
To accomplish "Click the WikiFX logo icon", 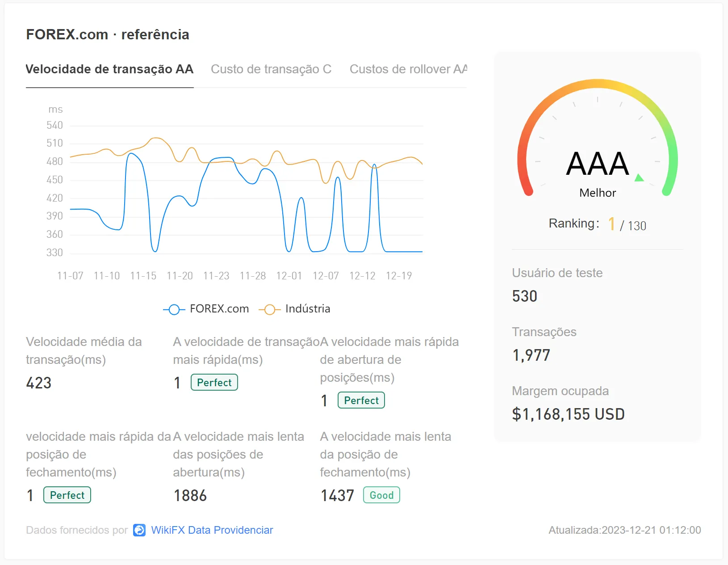I will point(139,530).
